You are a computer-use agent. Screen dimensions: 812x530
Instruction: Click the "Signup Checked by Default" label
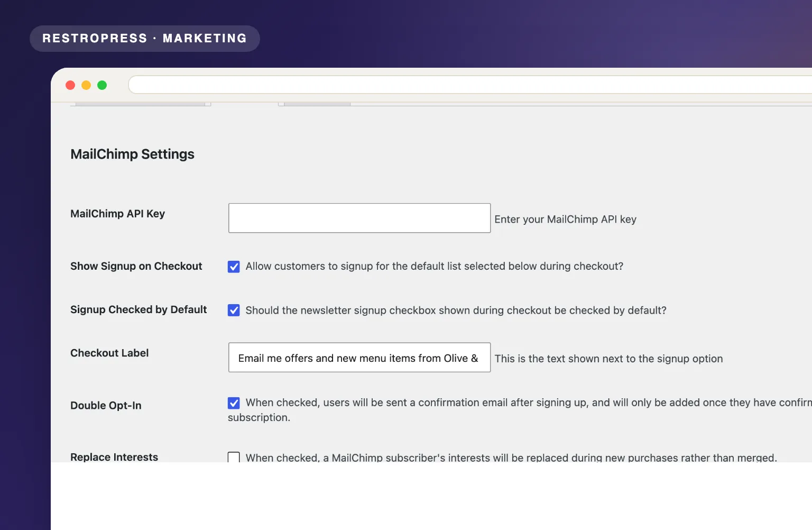tap(139, 309)
